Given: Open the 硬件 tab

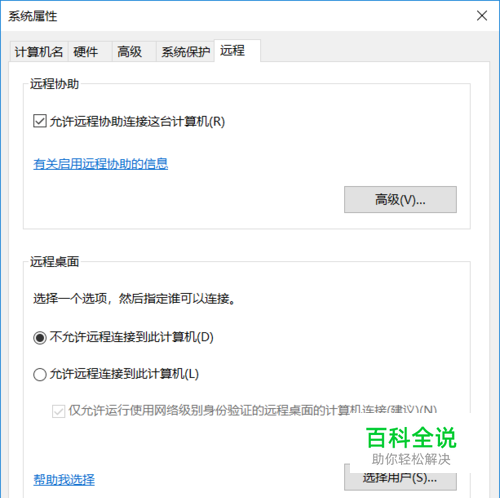Looking at the screenshot, I should tap(90, 52).
